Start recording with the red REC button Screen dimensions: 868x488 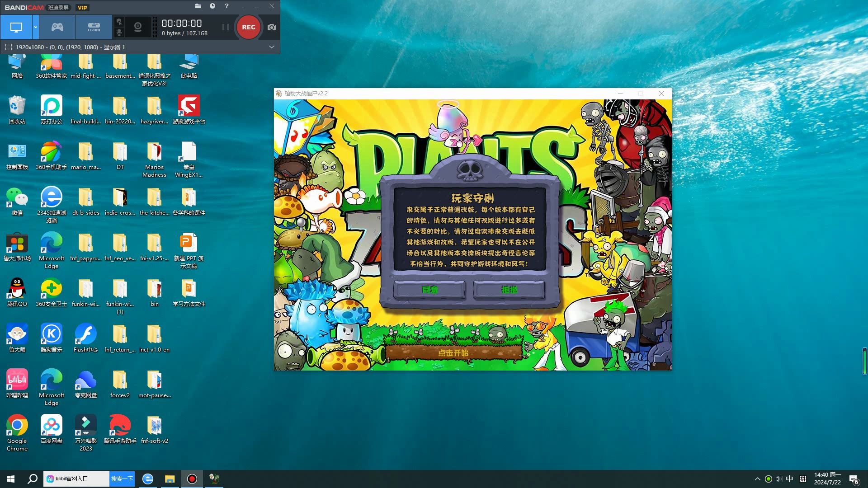[x=248, y=27]
